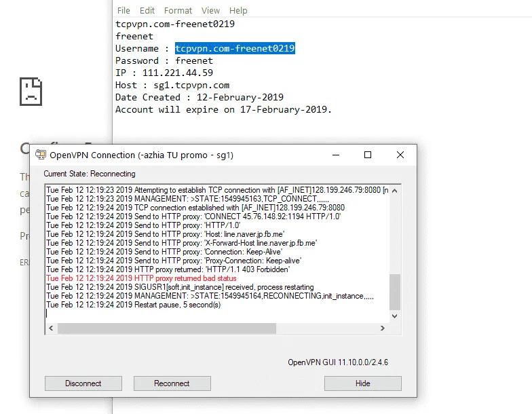Screen dimensions: 532x414
Task: Click the second line 'freenet' in Notepad
Action: 134,36
